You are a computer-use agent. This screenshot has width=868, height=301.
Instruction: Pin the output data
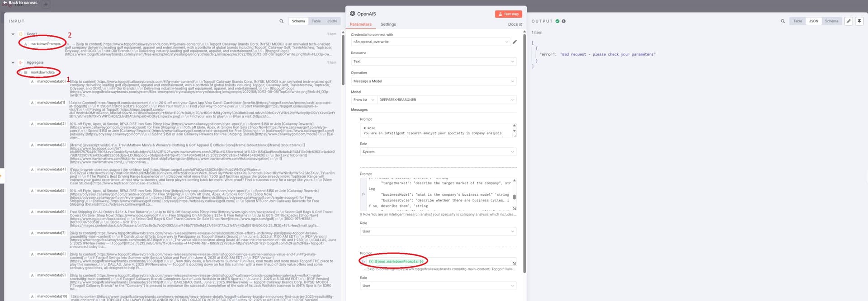coord(859,21)
